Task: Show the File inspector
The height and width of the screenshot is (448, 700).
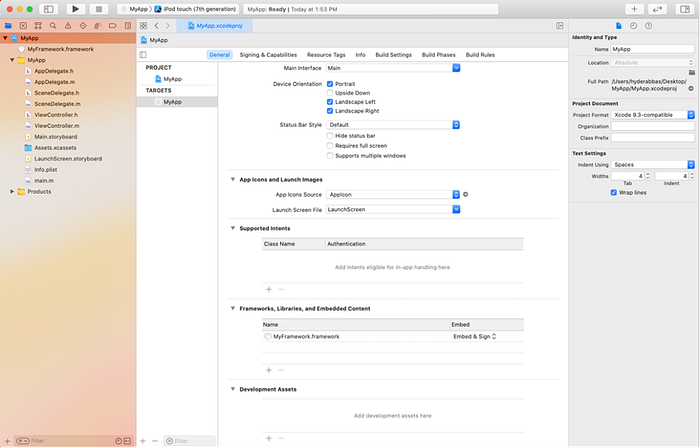Action: [x=619, y=26]
